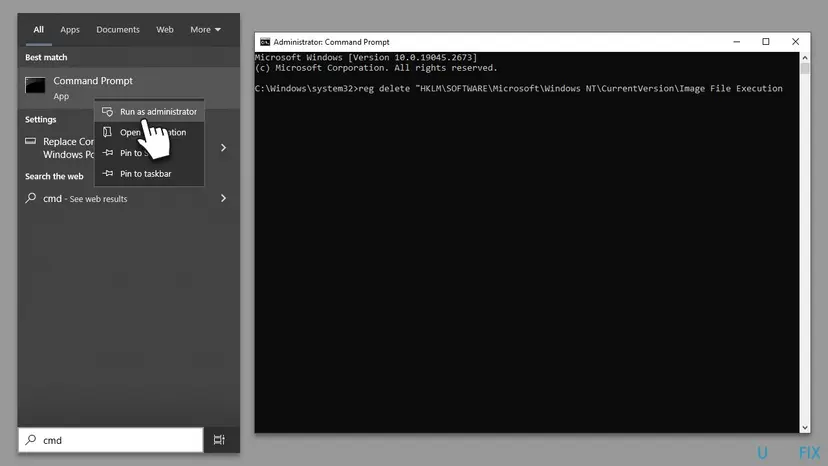This screenshot has height=466, width=828.
Task: Minimize the Administrator Command Prompt window
Action: tap(737, 42)
